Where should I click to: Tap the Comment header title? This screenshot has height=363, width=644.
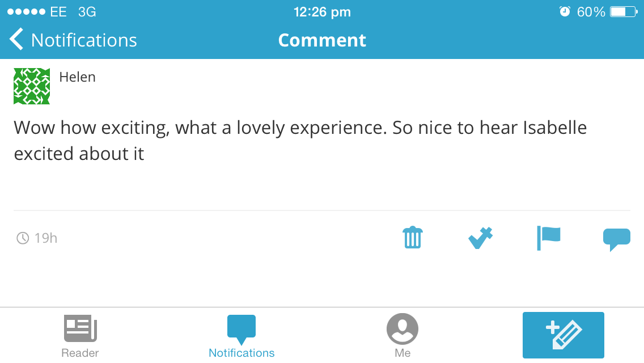coord(322,40)
